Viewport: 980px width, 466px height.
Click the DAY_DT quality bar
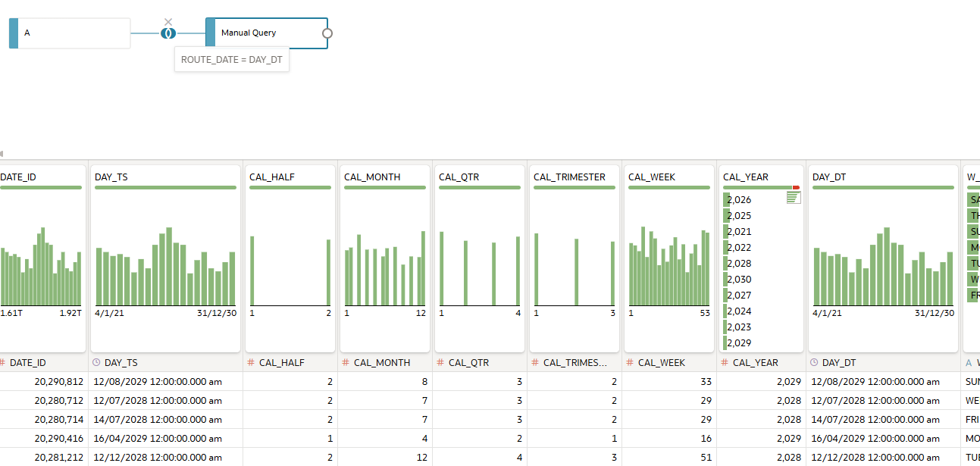(883, 187)
